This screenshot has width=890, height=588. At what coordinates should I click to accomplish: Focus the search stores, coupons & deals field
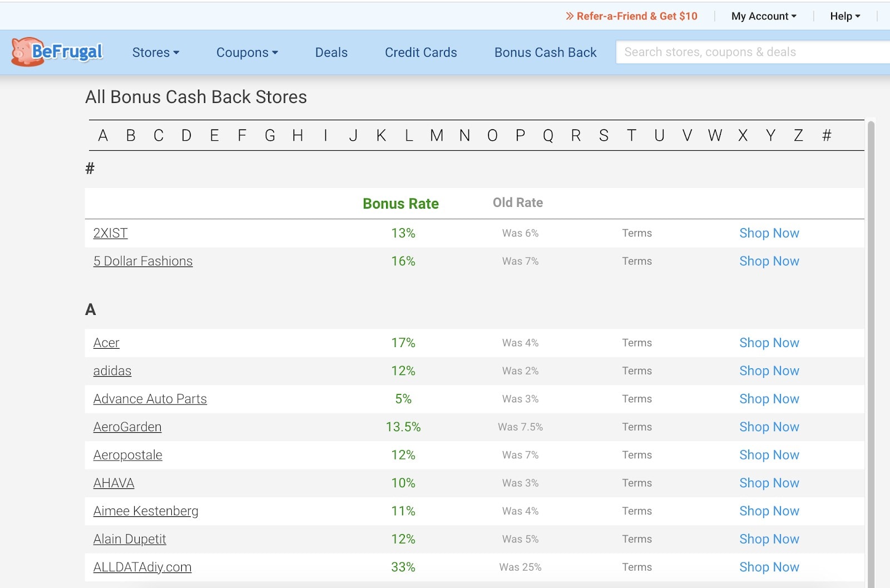coord(753,52)
